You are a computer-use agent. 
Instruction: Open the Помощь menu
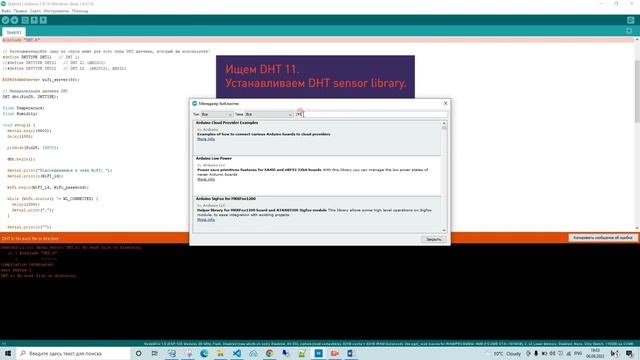click(80, 11)
